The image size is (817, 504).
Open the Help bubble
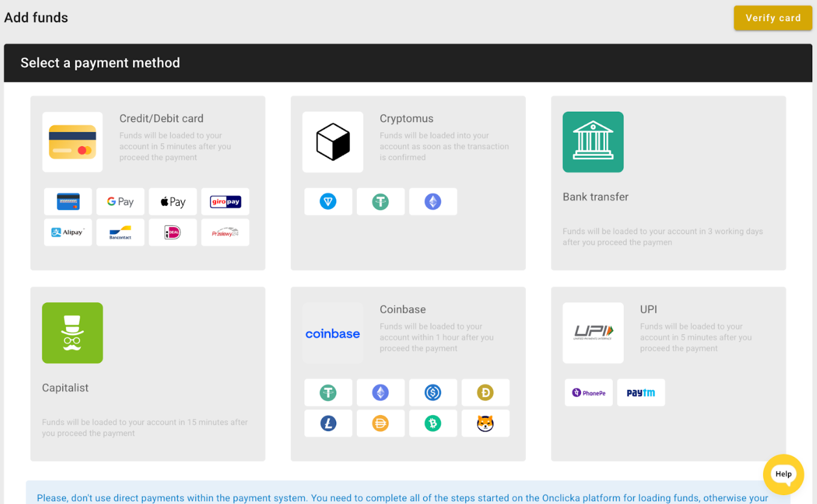coord(783,474)
